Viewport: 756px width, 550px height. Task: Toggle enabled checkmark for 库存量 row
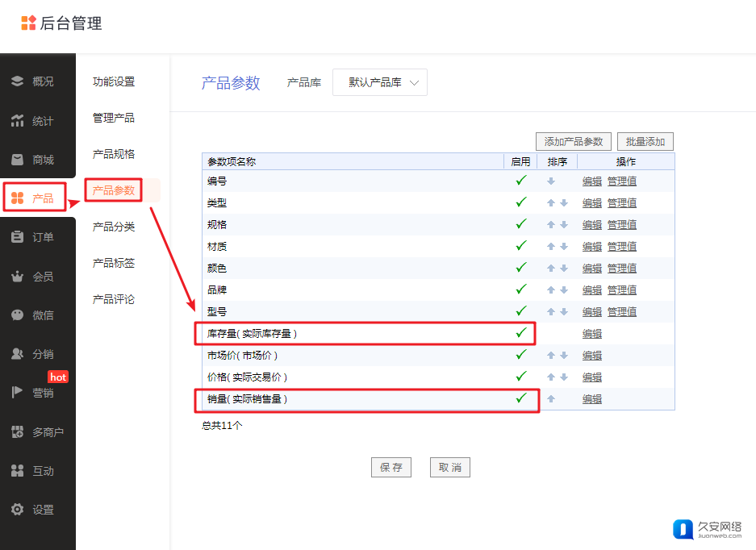pyautogui.click(x=521, y=332)
